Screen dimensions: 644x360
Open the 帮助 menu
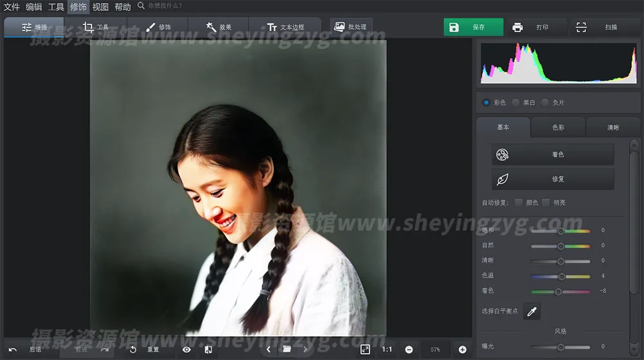pyautogui.click(x=122, y=6)
